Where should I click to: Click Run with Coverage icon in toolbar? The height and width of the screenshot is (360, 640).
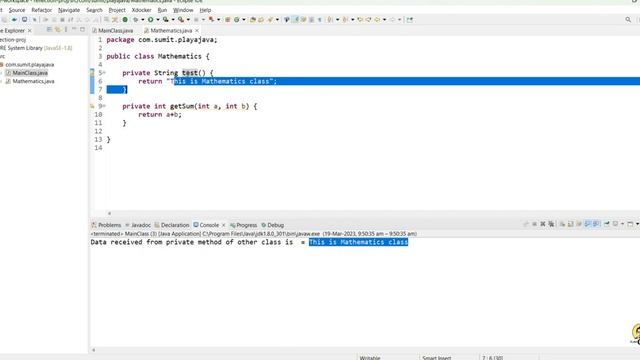pos(165,20)
